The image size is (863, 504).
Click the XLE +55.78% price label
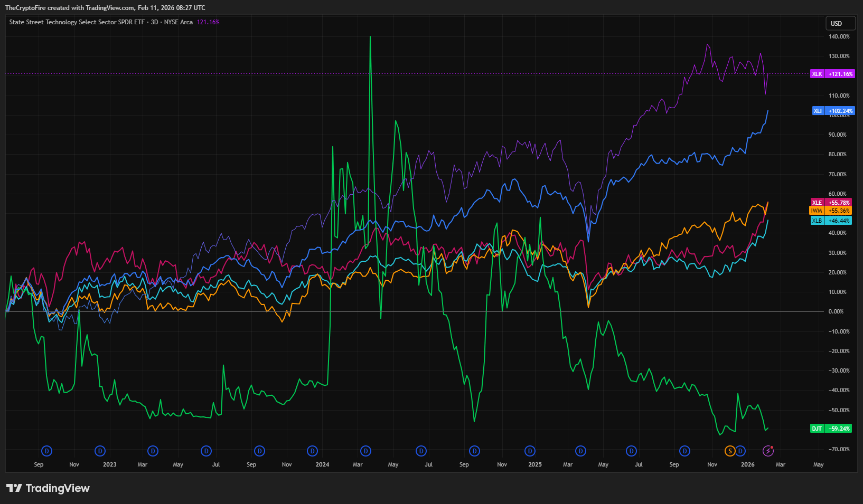pyautogui.click(x=831, y=203)
